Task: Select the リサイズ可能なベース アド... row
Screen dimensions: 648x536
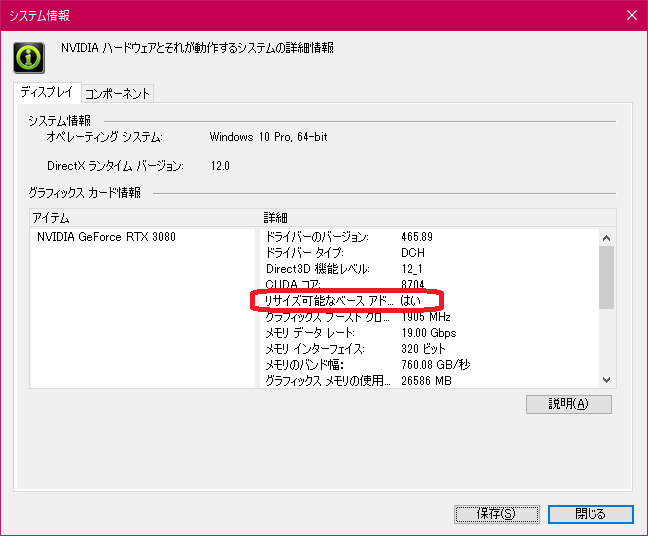Action: click(430, 300)
